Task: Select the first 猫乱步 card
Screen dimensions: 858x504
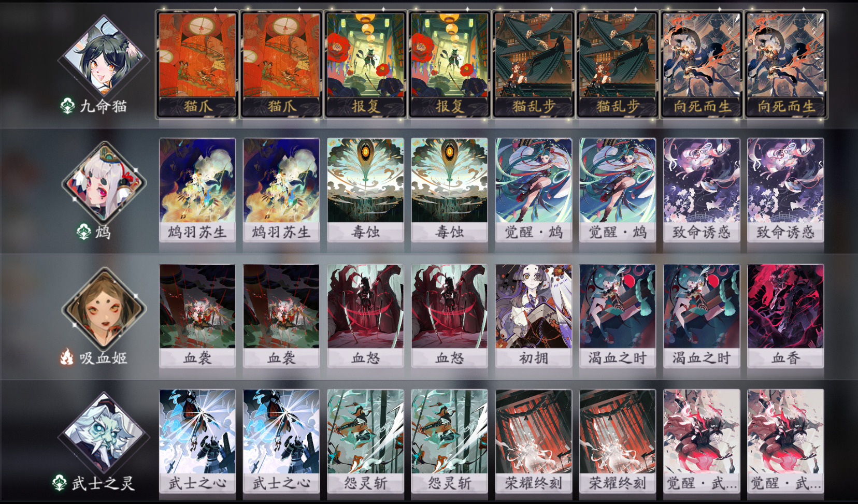Action: tap(533, 65)
